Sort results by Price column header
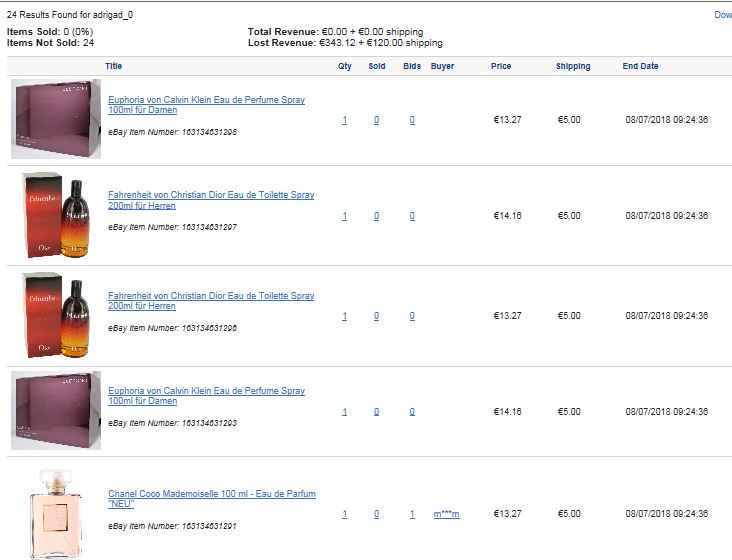Image resolution: width=732 pixels, height=560 pixels. tap(501, 66)
